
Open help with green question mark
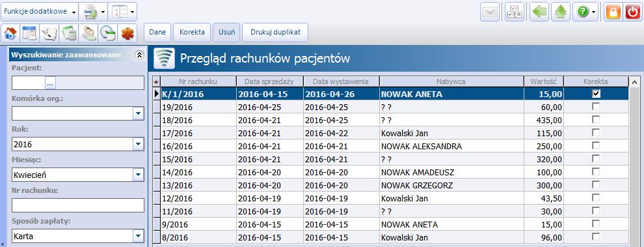(583, 12)
